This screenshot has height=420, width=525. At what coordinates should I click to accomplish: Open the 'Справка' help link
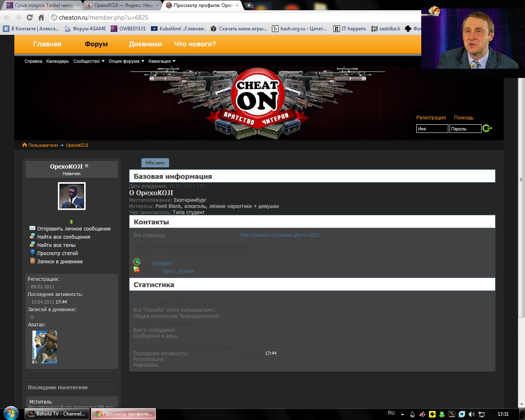[33, 61]
